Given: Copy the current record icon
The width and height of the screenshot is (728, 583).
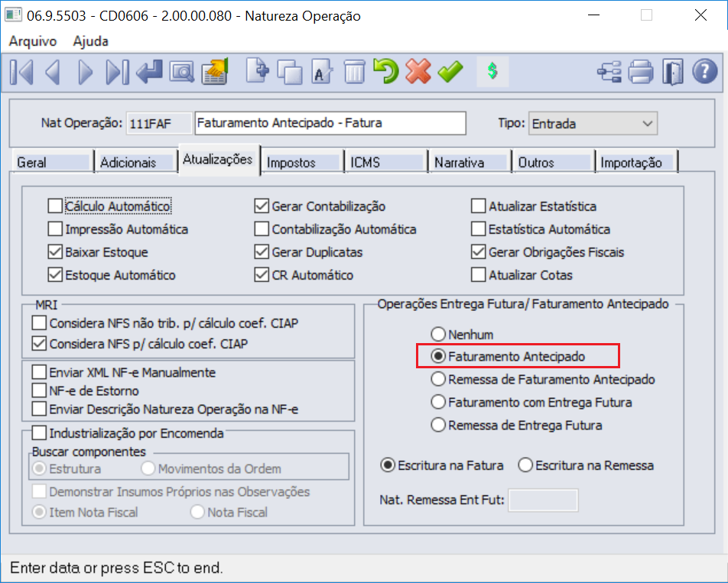Looking at the screenshot, I should tap(290, 73).
